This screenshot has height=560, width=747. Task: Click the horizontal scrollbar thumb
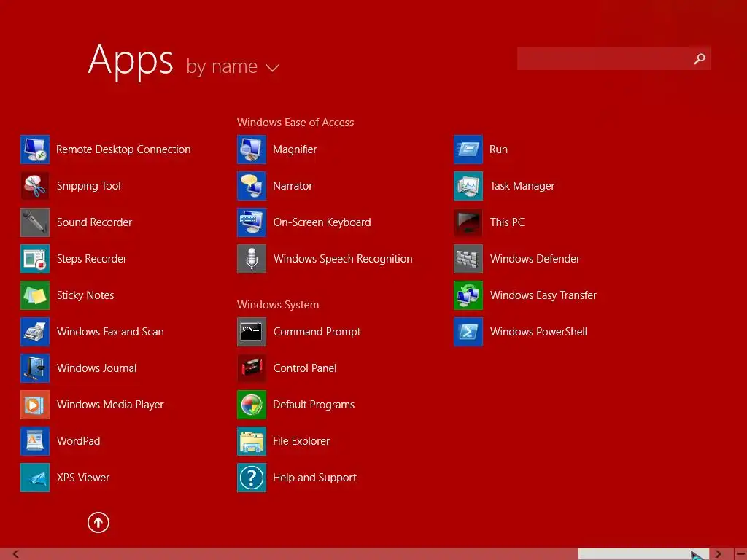pyautogui.click(x=643, y=554)
